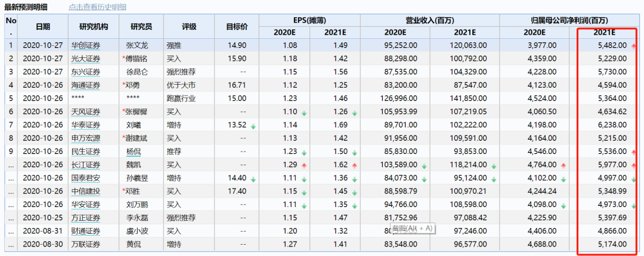The image size is (644, 256).
Task: Click the green down arrow beside 4,098.00
Action: click(563, 206)
